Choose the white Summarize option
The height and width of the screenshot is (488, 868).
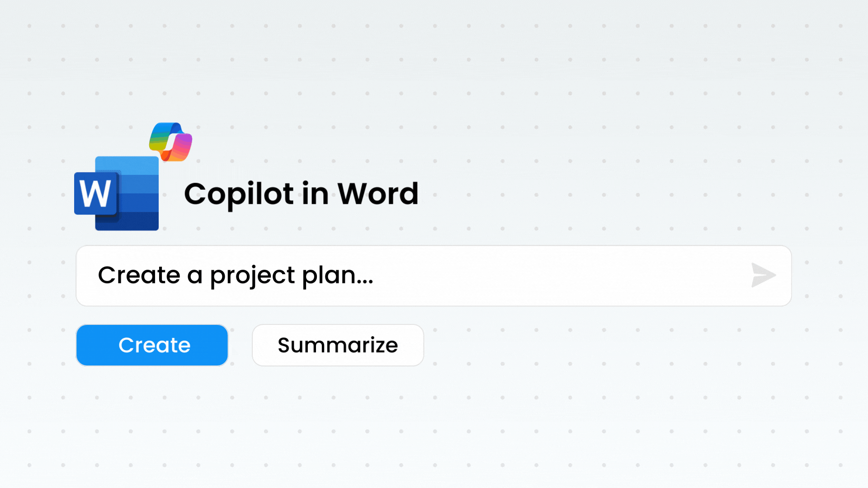coord(338,345)
